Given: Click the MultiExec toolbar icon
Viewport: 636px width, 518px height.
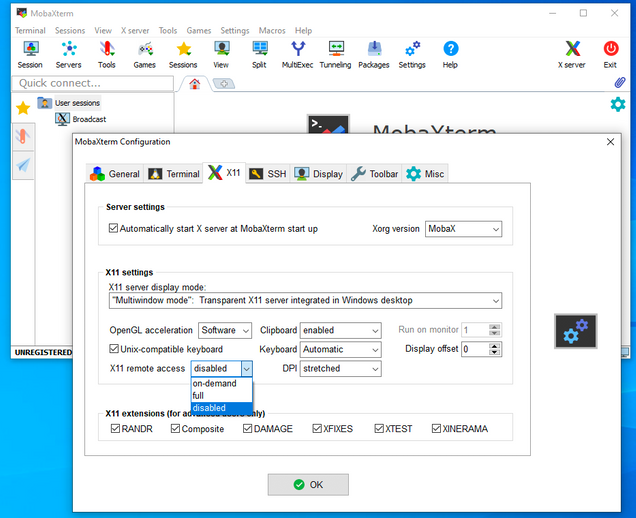Looking at the screenshot, I should coord(297,53).
